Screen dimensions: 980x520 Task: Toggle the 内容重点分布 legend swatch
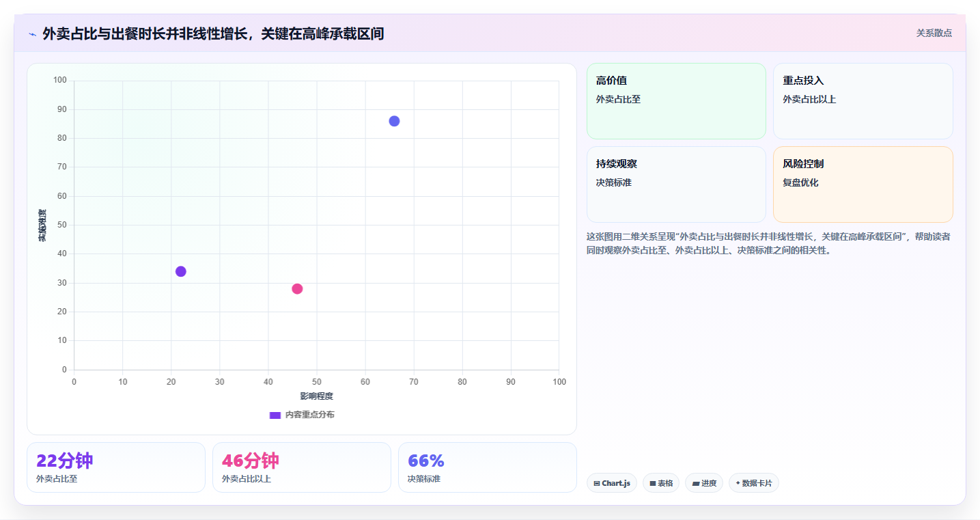[275, 415]
